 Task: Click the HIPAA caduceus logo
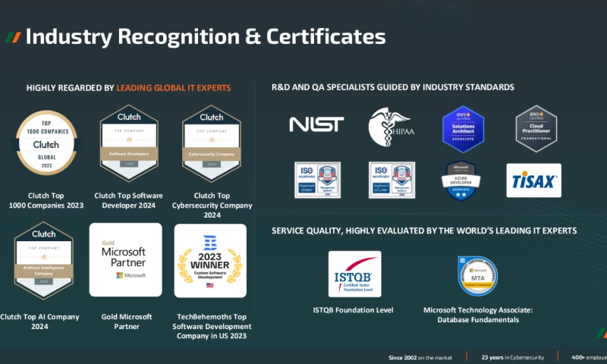(390, 127)
